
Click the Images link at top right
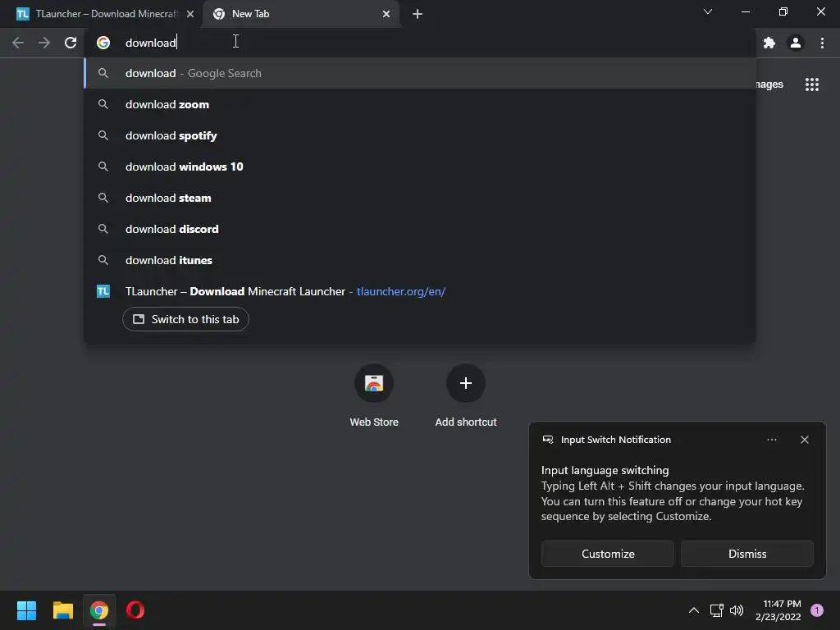[769, 84]
